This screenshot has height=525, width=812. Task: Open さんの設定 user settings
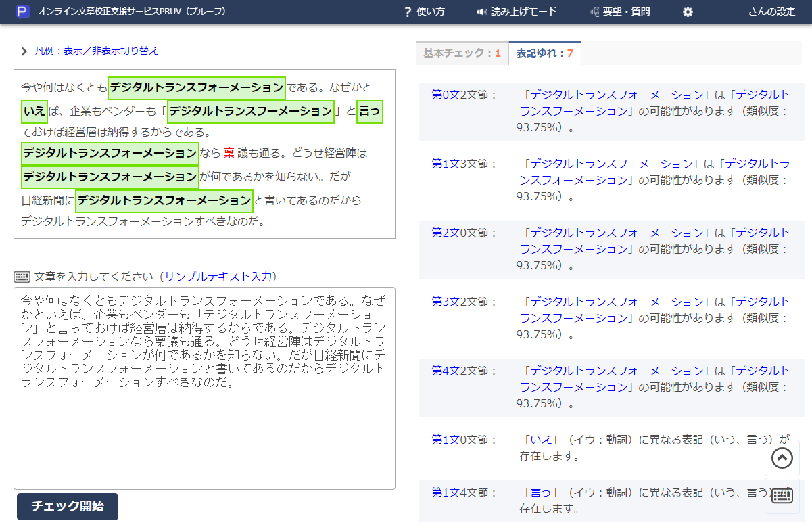771,12
